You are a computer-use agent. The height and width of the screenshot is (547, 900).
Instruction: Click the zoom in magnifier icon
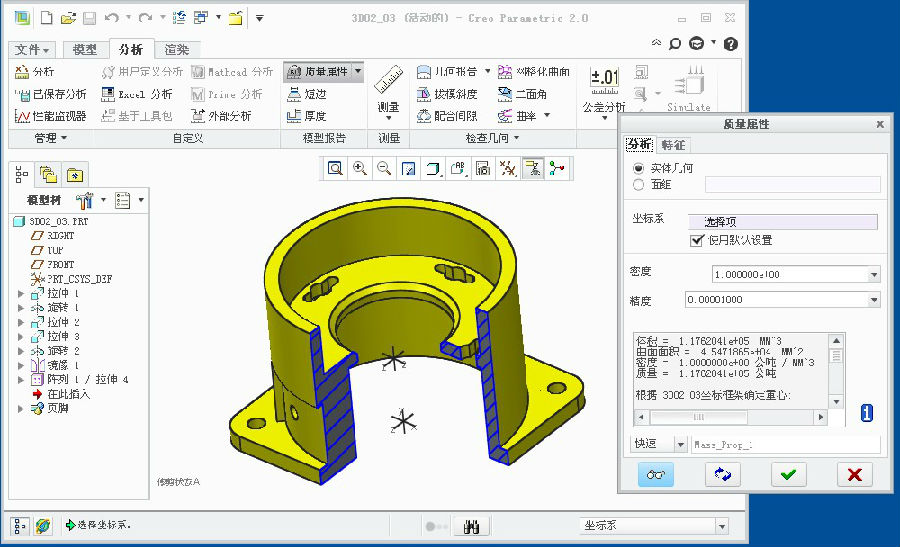pos(359,168)
